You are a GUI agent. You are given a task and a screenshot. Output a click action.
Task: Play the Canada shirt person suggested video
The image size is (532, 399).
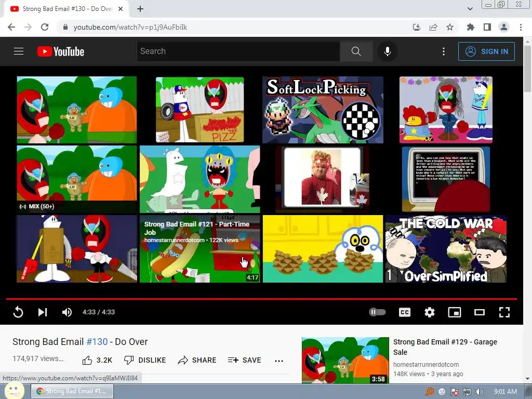click(323, 179)
